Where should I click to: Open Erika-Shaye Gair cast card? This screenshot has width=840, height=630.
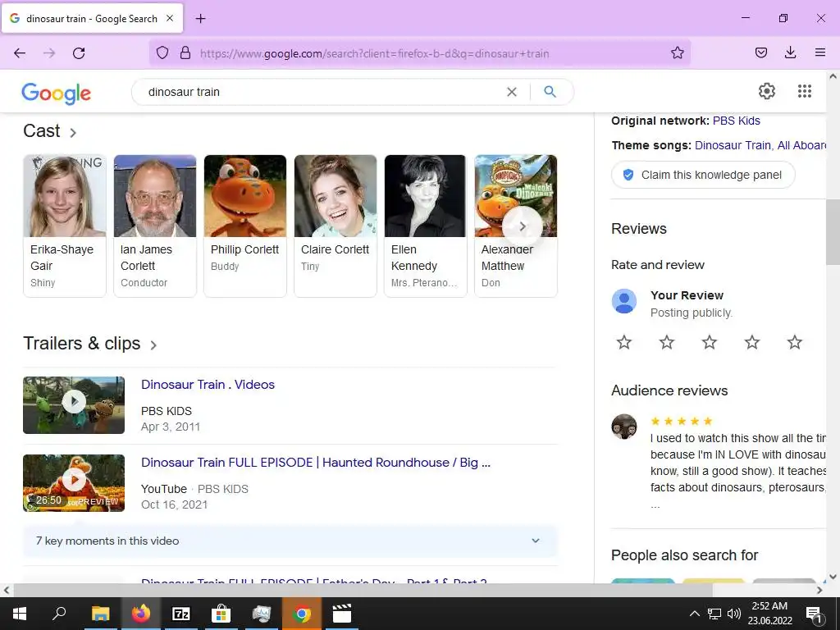(65, 226)
